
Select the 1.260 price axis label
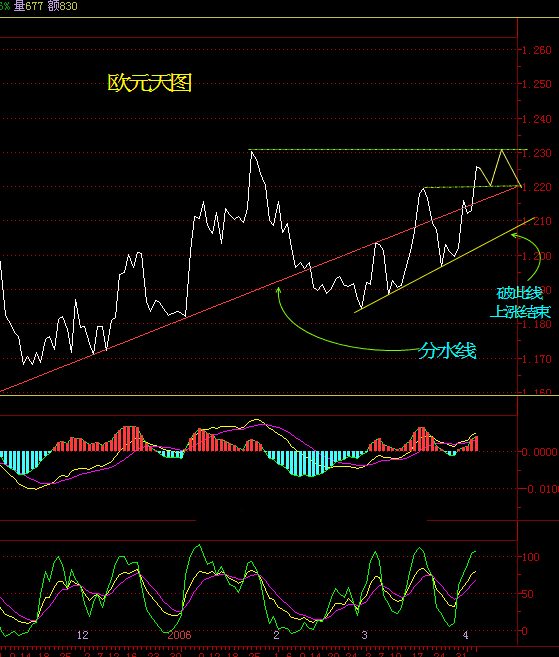[x=537, y=50]
